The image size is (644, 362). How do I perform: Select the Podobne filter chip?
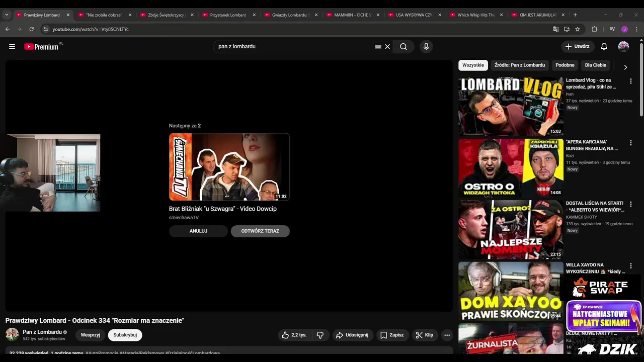[x=565, y=65]
